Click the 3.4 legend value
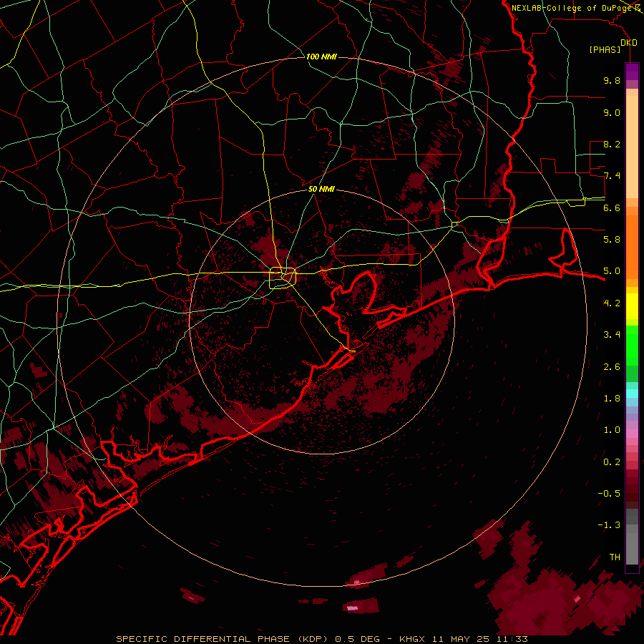This screenshot has height=644, width=644. 612,335
